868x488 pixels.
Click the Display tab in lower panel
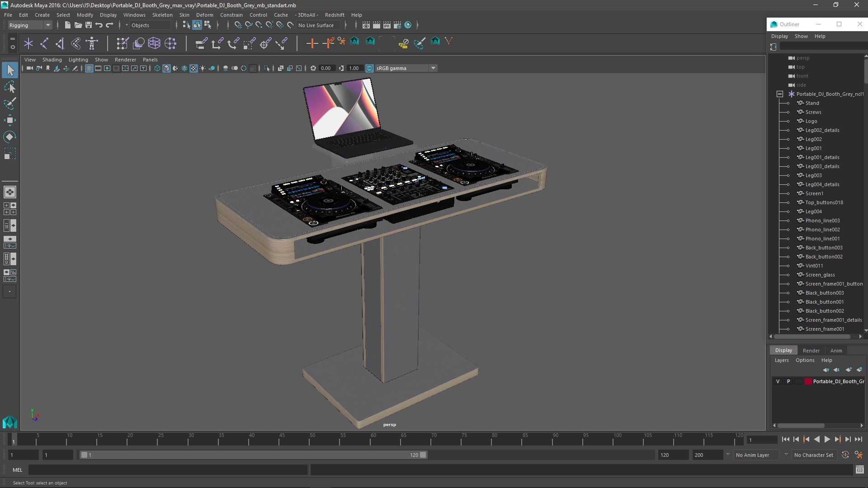click(783, 350)
